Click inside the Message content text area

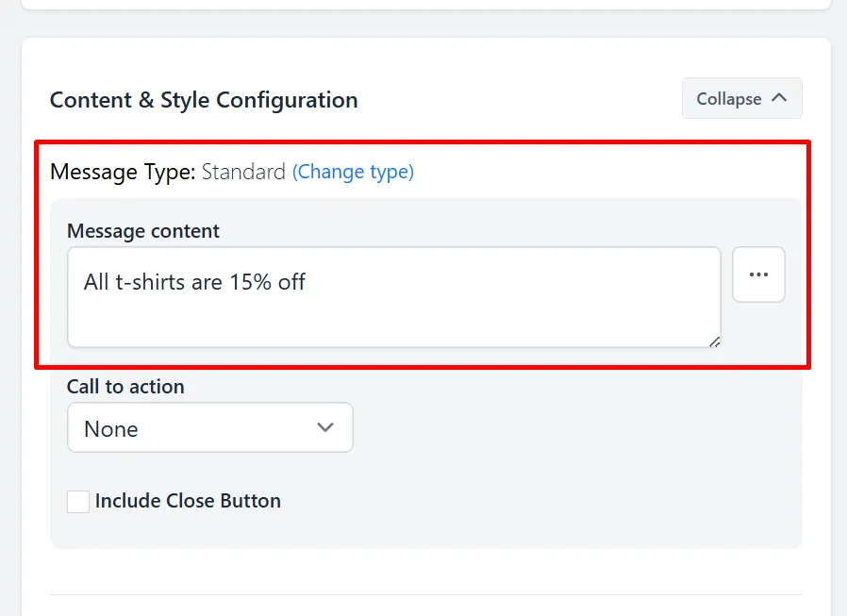(x=394, y=297)
